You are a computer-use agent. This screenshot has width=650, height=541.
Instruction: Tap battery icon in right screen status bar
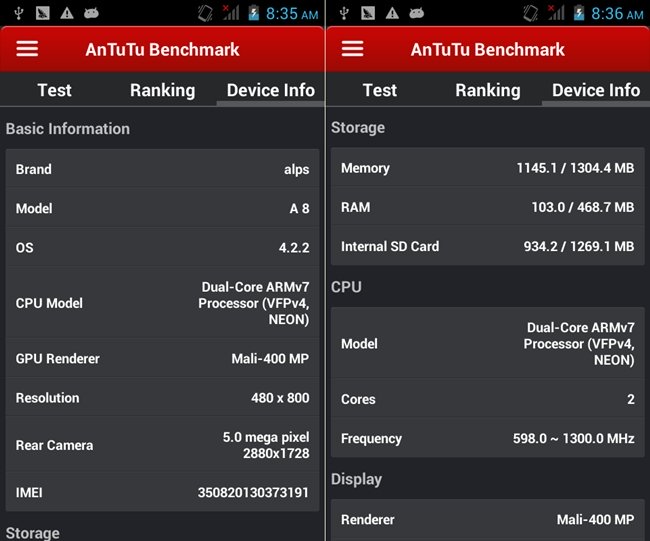click(579, 14)
